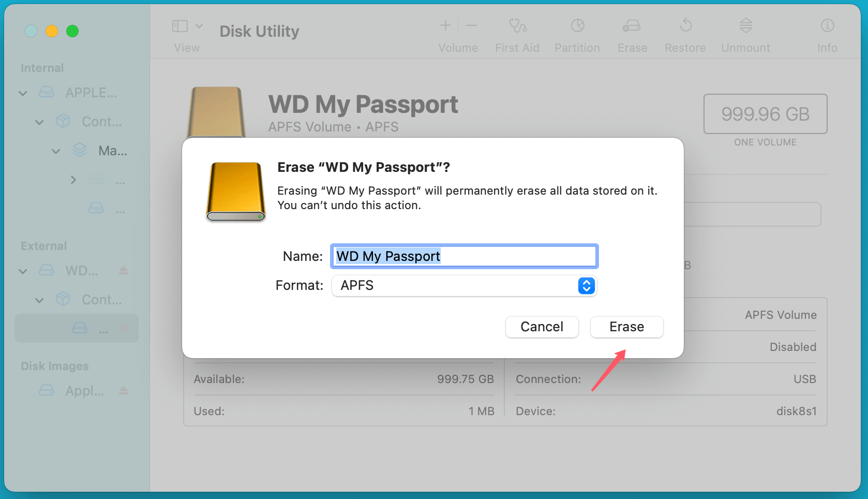Confirm erasing WD My Passport
Viewport: 868px width, 499px height.
tap(626, 327)
